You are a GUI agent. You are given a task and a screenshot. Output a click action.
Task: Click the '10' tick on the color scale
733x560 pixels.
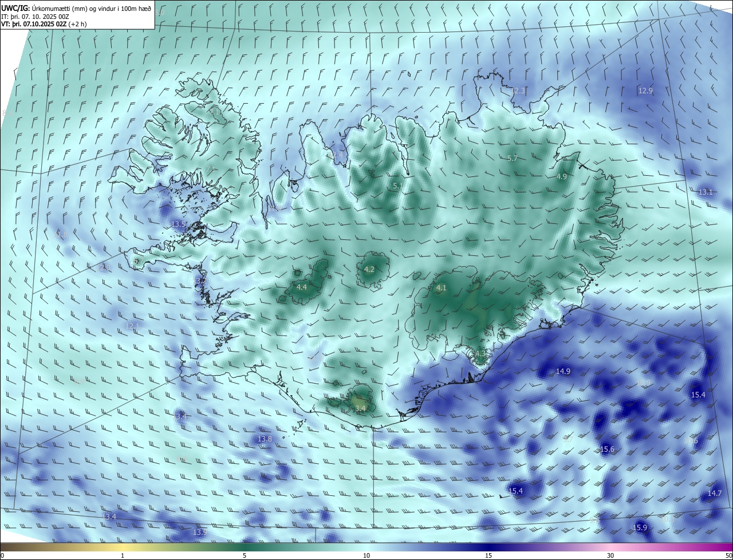366,555
